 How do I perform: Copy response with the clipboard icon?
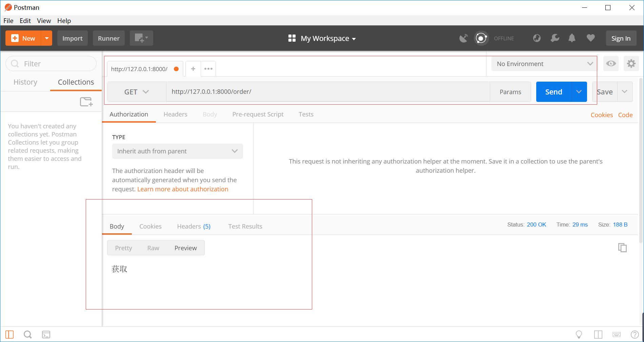point(622,248)
